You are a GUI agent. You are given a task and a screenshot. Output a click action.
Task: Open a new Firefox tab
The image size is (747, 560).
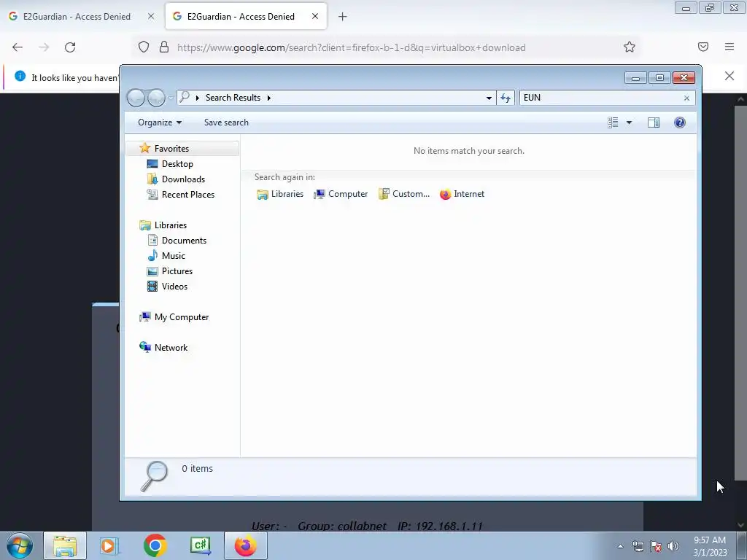343,17
